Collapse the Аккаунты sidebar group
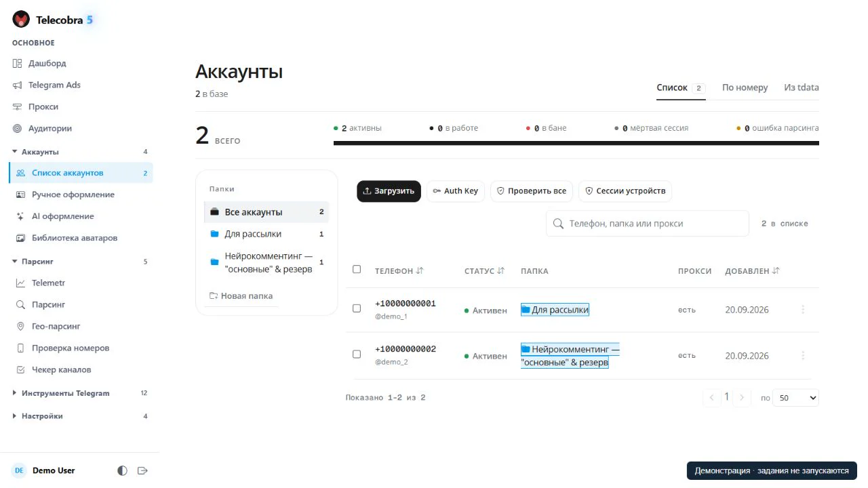This screenshot has height=488, width=868. [x=80, y=152]
